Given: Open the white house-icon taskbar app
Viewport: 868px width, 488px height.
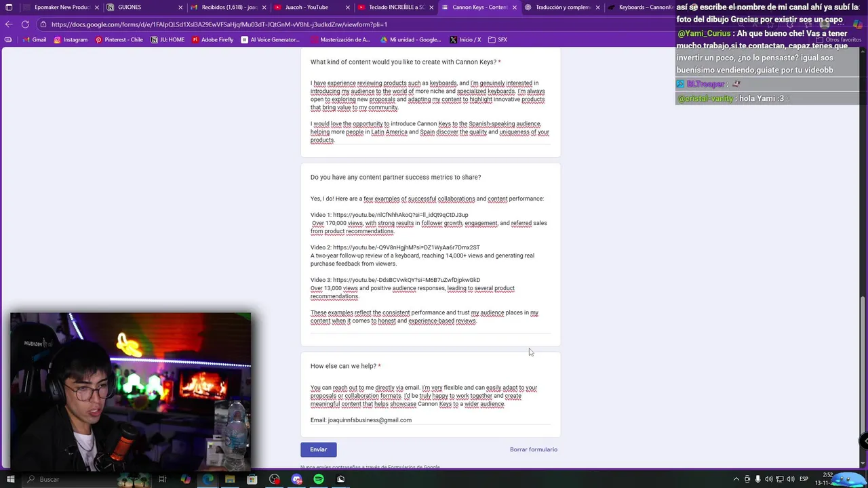Looking at the screenshot, I should pos(341,479).
